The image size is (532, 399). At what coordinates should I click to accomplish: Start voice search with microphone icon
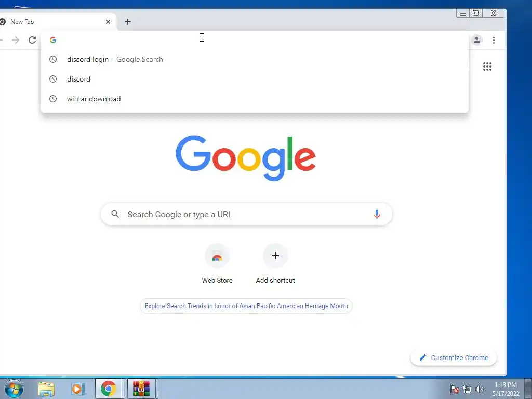click(377, 214)
